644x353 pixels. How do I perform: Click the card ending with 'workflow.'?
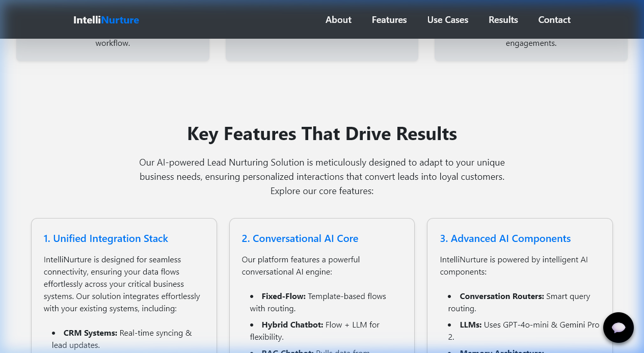113,49
